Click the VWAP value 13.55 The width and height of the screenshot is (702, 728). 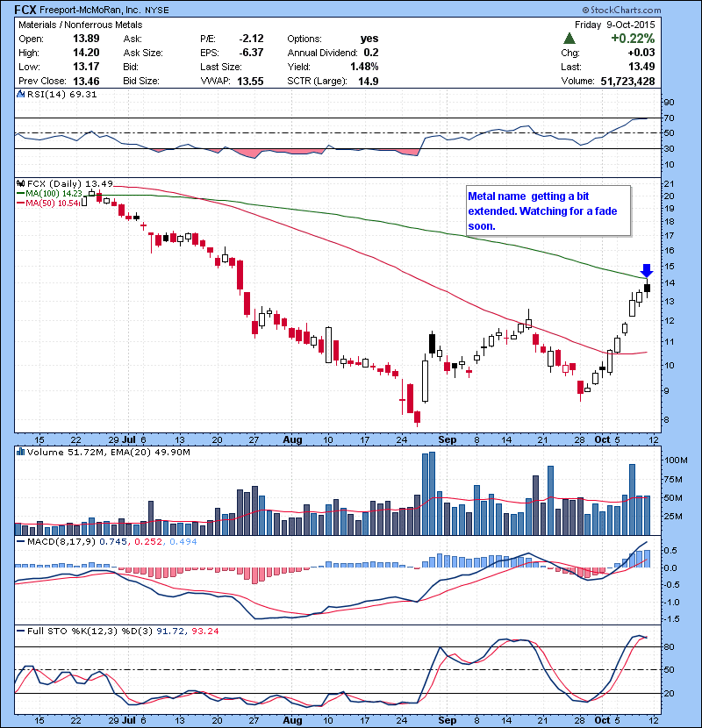tap(250, 81)
